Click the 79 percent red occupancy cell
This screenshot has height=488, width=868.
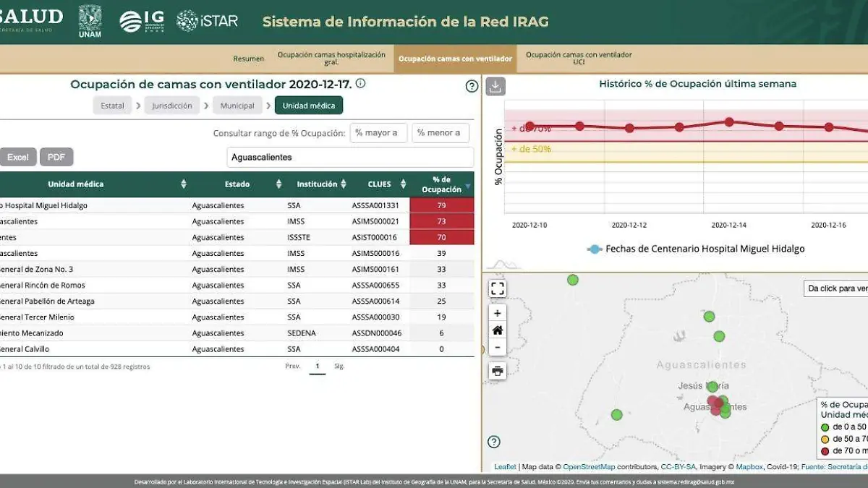441,205
